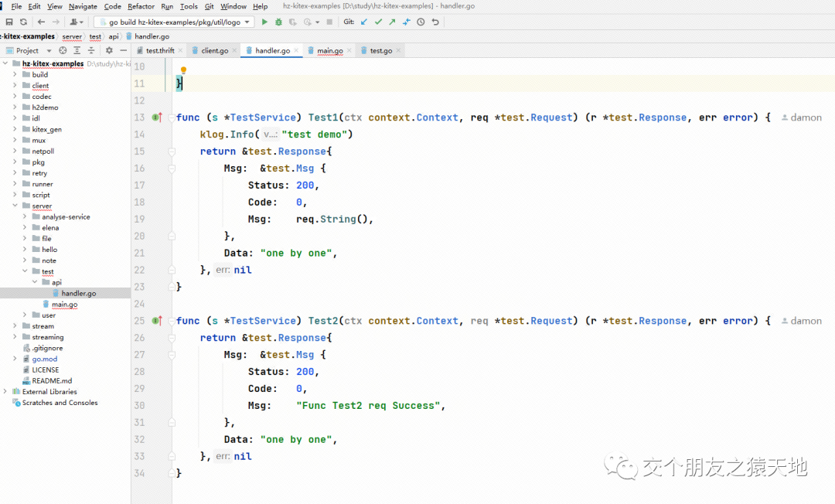Click the implements gutter icon on line 25

[157, 320]
